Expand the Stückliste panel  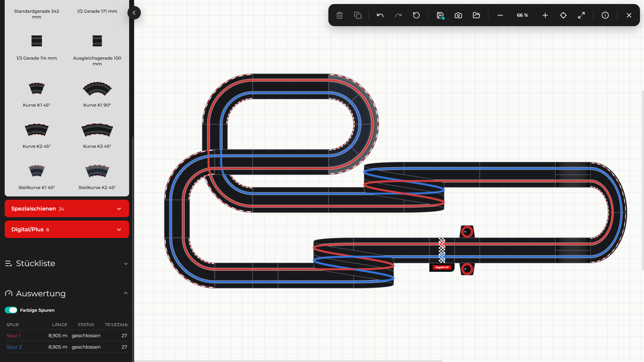(67, 263)
